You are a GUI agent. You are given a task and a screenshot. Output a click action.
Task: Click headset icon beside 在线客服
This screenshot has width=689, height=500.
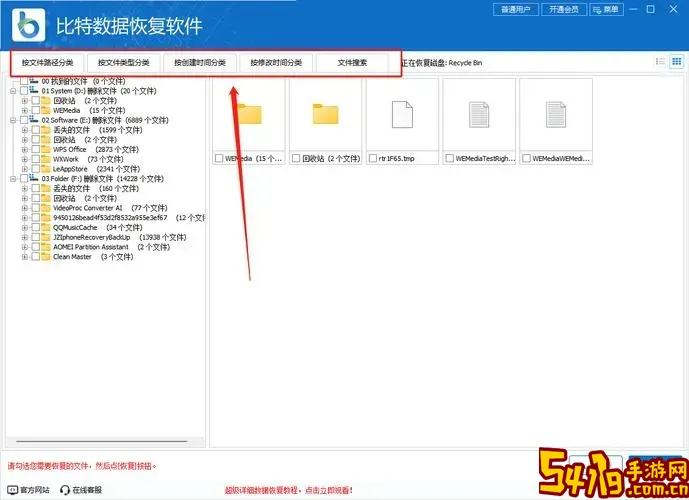65,489
